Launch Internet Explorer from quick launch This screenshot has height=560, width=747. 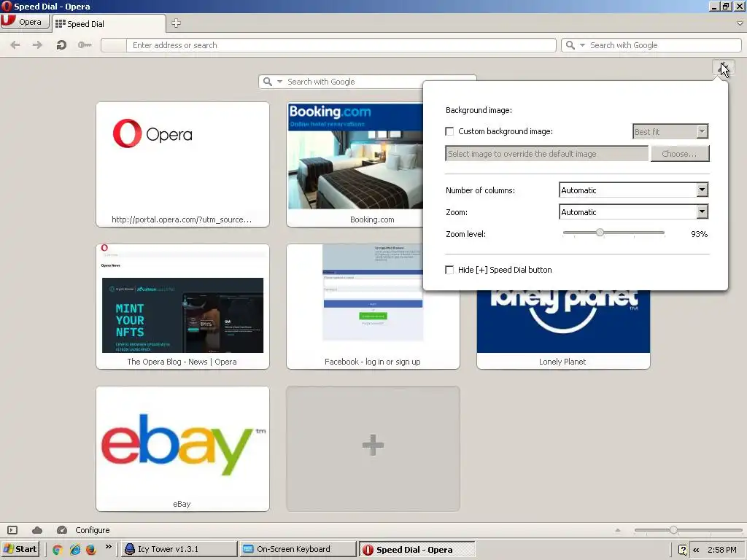click(x=75, y=550)
